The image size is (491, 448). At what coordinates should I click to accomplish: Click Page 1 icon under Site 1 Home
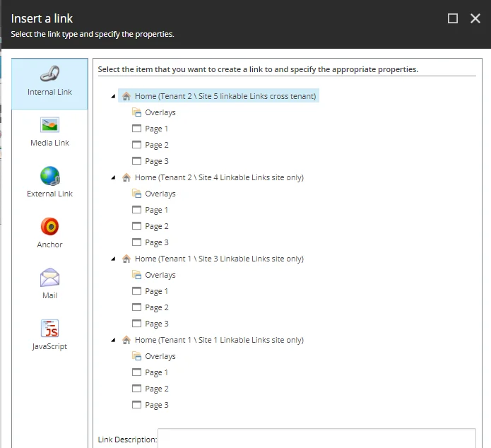(x=136, y=372)
